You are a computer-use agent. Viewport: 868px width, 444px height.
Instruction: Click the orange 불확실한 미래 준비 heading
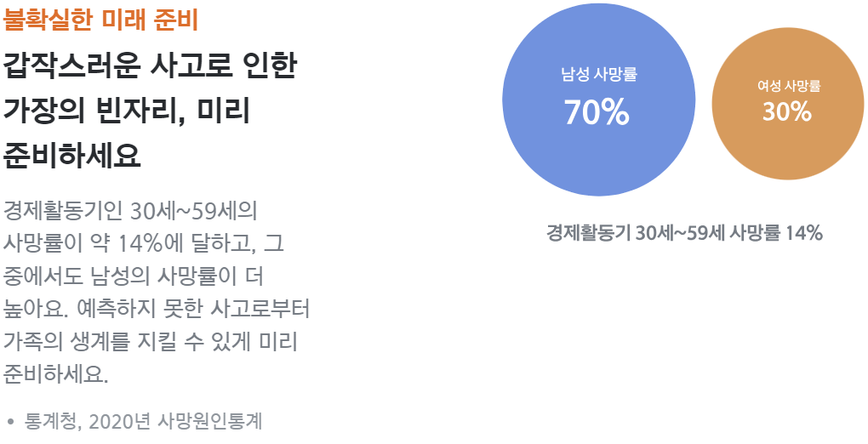pos(100,20)
